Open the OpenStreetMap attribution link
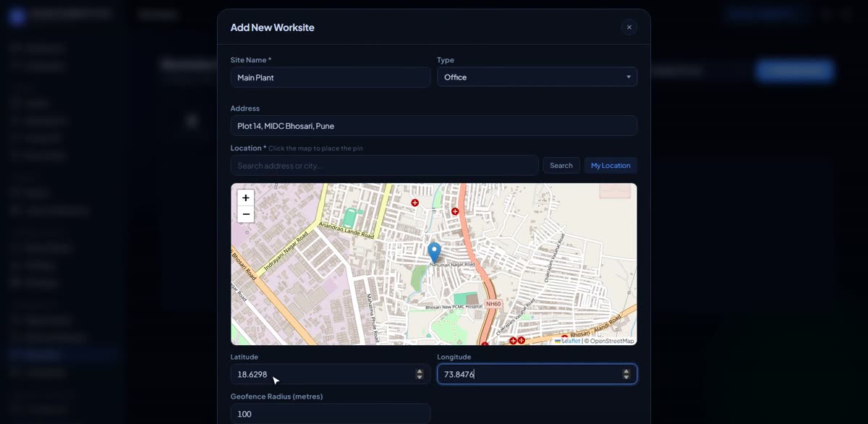 [612, 341]
